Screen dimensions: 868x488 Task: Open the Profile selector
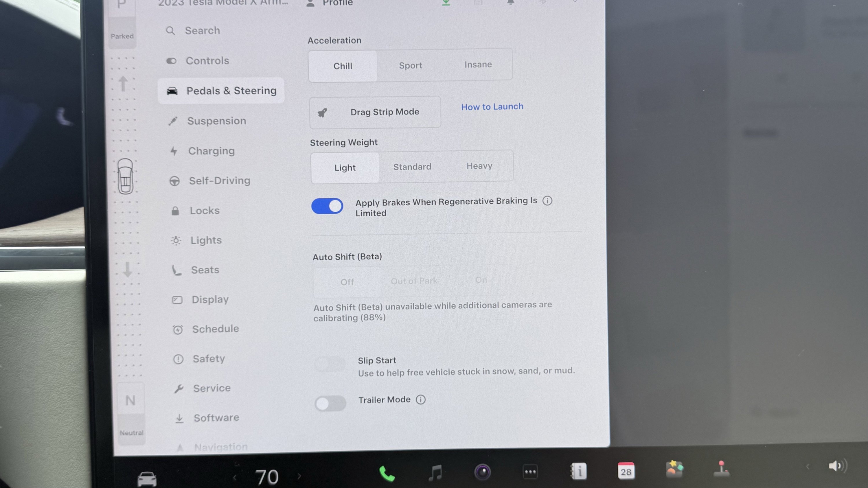[x=330, y=3]
